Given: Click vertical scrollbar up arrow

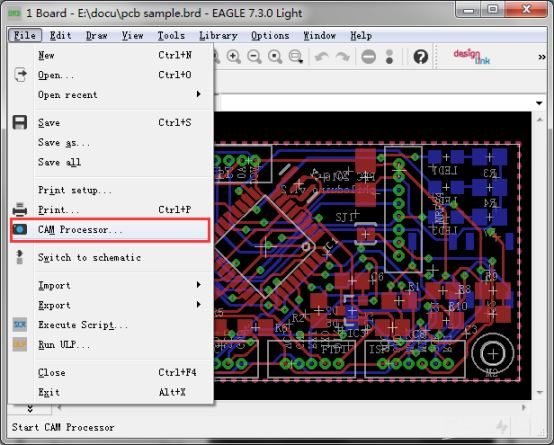Looking at the screenshot, I should [x=540, y=120].
